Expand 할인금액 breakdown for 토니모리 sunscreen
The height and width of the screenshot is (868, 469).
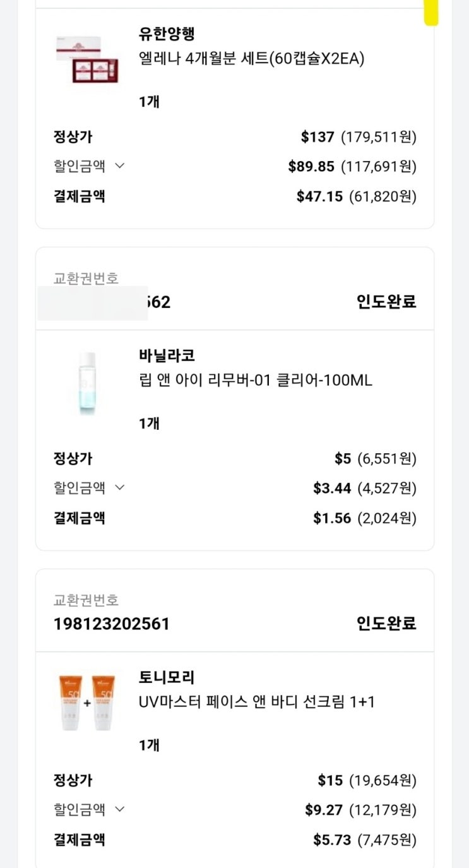(x=89, y=809)
